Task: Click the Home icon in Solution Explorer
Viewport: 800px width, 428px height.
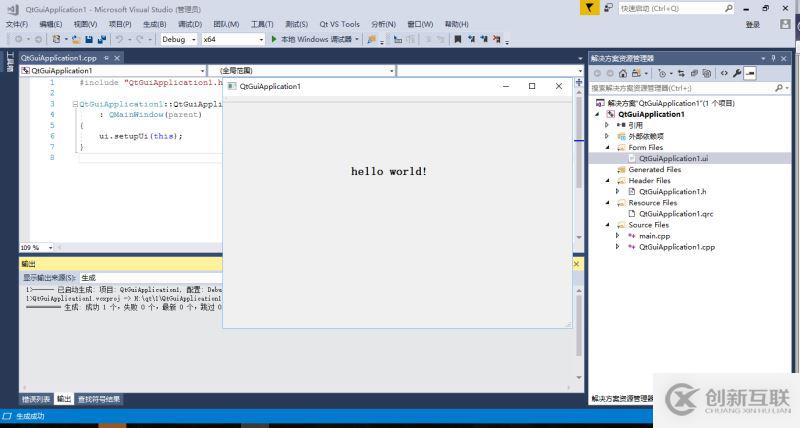Action: [x=623, y=73]
